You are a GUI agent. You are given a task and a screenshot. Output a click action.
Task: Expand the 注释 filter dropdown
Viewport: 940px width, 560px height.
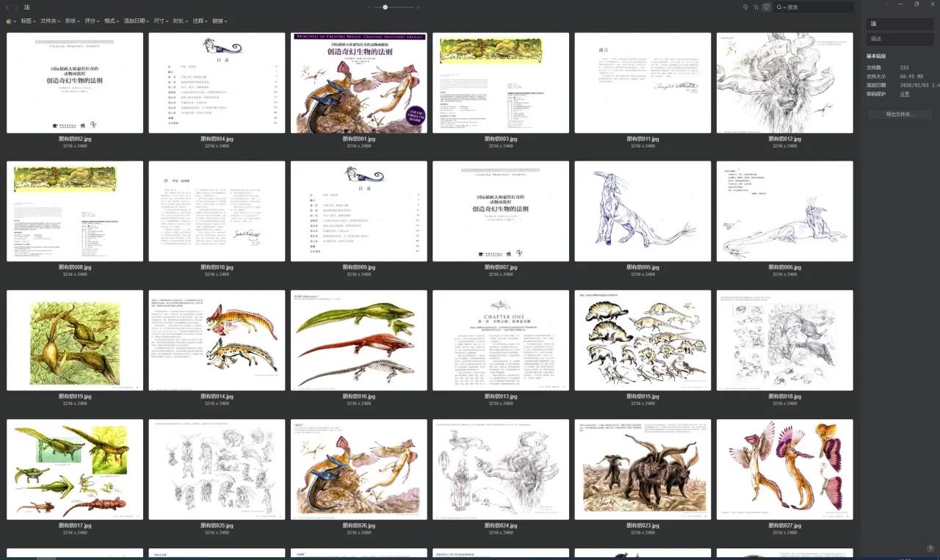[200, 21]
